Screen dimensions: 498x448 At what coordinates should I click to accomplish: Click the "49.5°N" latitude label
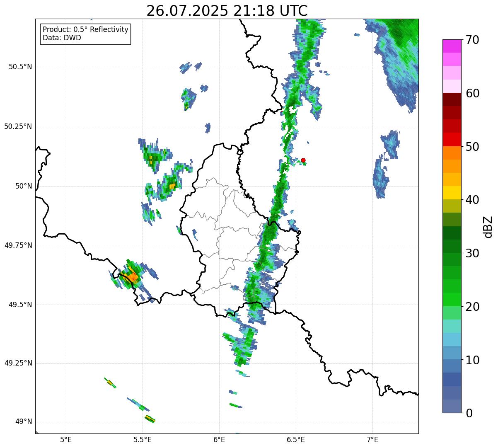click(x=20, y=305)
